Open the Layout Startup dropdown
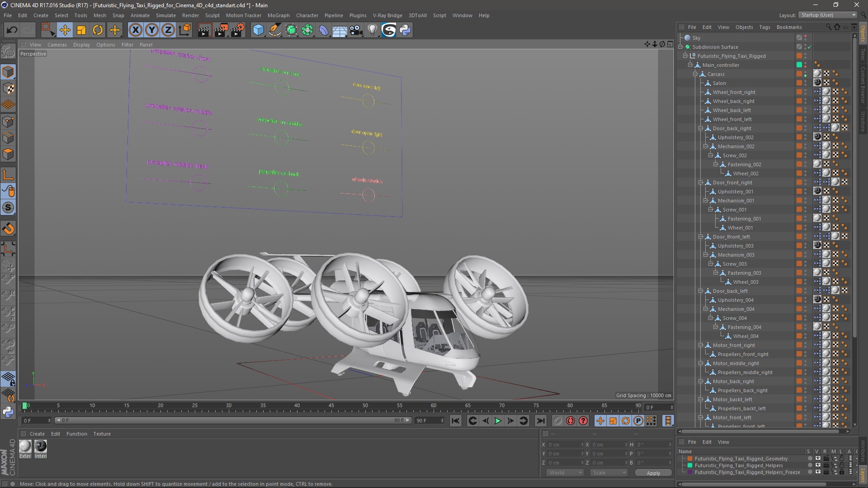 pyautogui.click(x=828, y=15)
